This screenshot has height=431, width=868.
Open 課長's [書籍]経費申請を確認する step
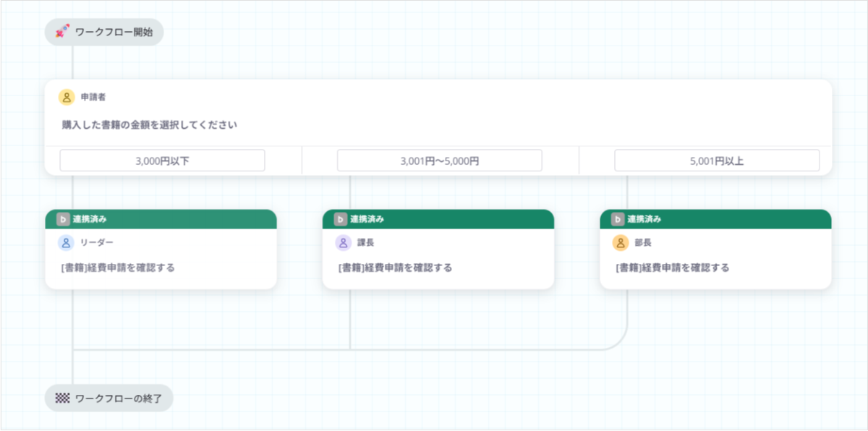pyautogui.click(x=396, y=268)
